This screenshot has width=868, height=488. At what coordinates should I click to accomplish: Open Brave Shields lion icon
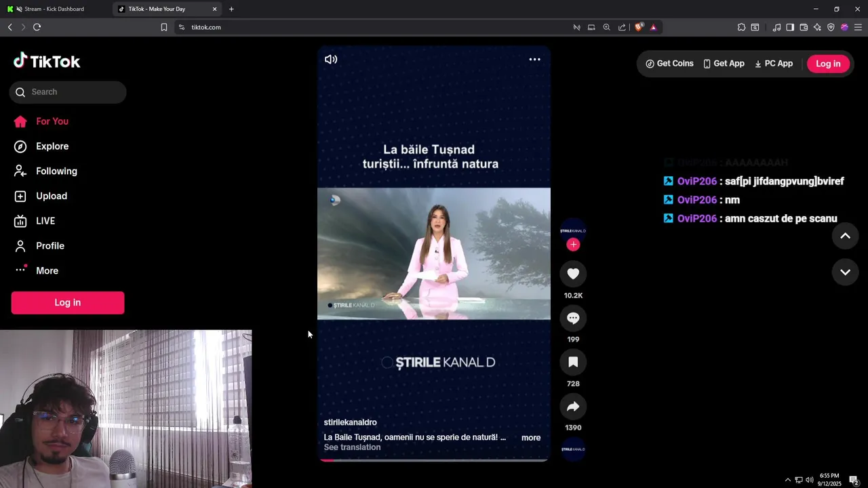(638, 27)
